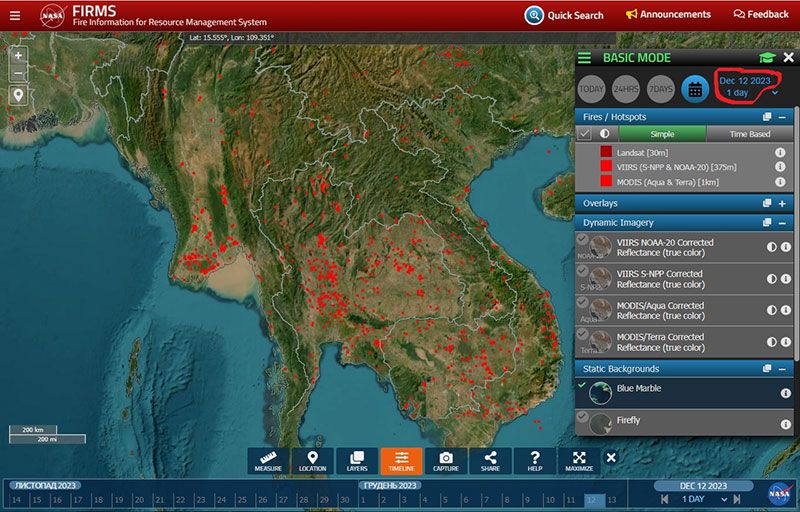
Task: Step timeline to previous day
Action: (665, 499)
